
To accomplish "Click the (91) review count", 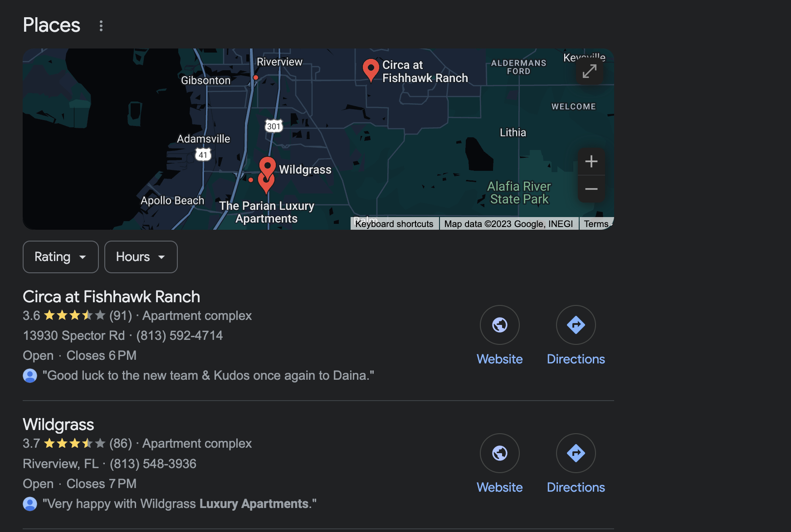I will [x=121, y=315].
